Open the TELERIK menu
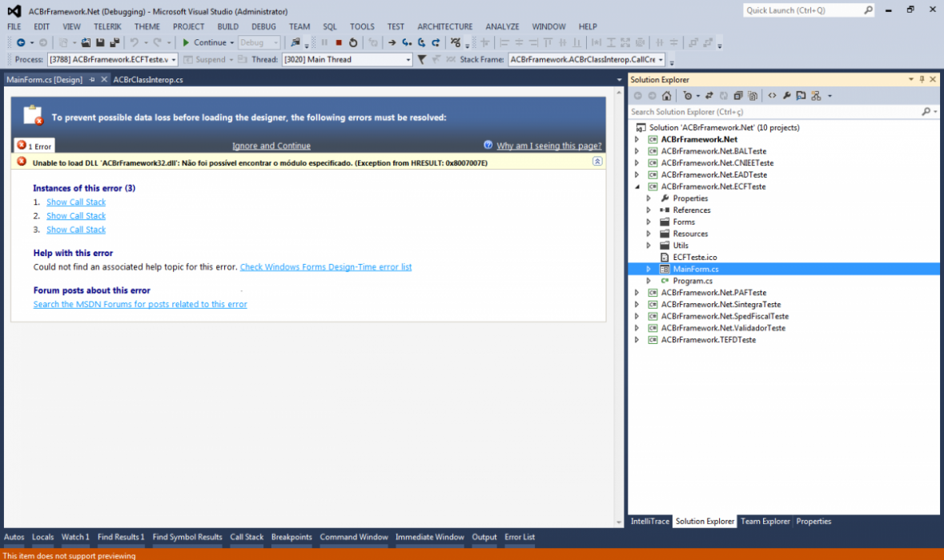The width and height of the screenshot is (944, 560). [107, 26]
